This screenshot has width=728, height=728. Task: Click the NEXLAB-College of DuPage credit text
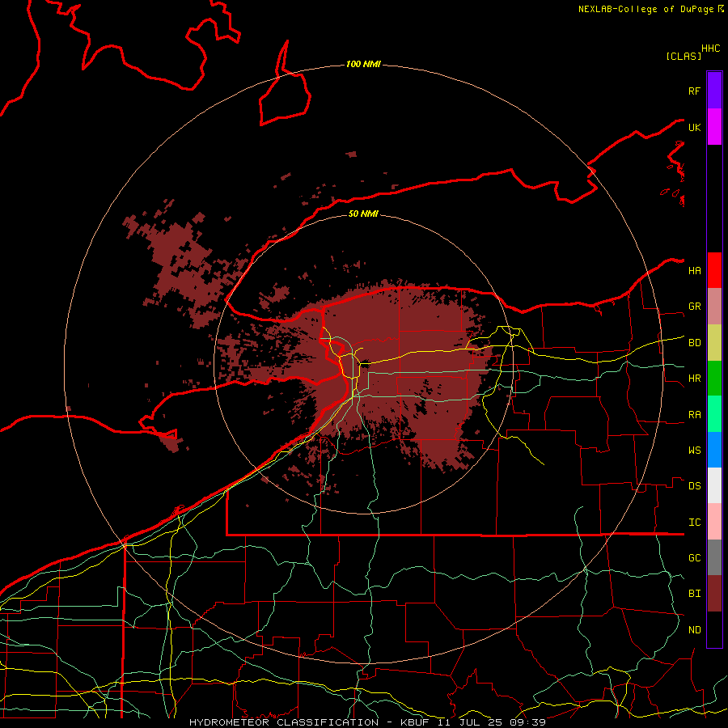(647, 9)
